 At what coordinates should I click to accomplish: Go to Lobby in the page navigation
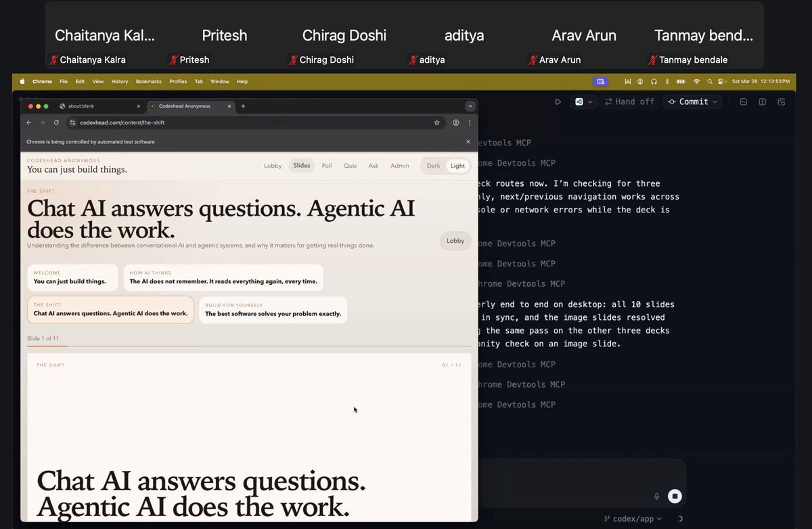(273, 166)
